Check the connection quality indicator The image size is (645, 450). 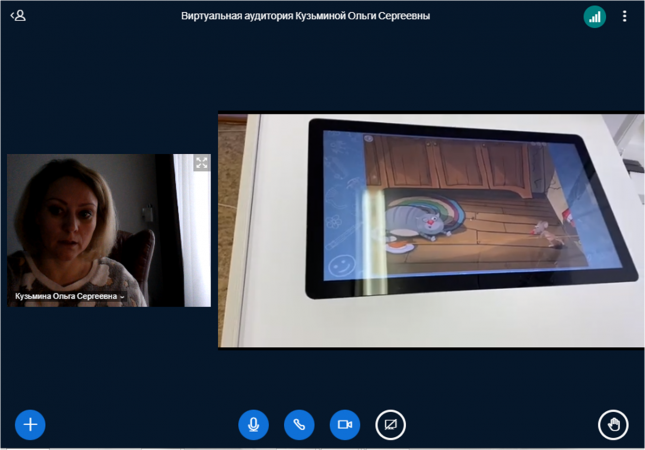coord(594,17)
